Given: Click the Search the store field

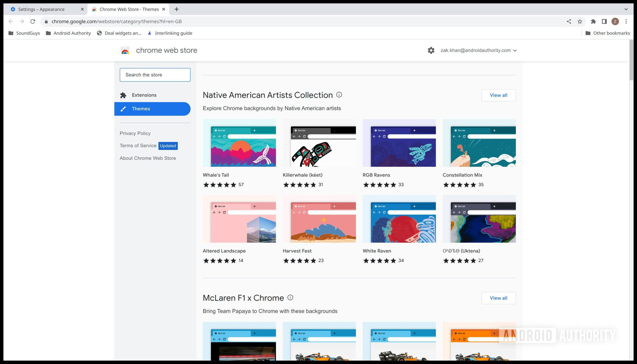Looking at the screenshot, I should 155,75.
